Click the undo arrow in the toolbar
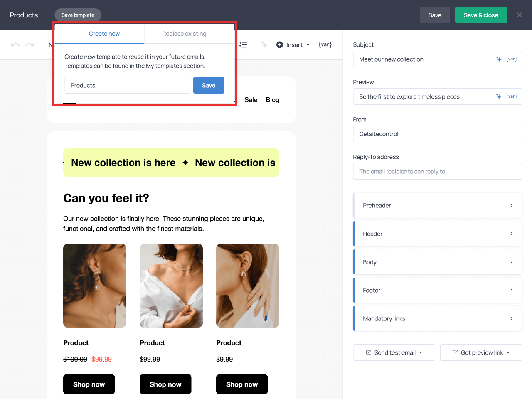The image size is (532, 399). click(x=15, y=45)
